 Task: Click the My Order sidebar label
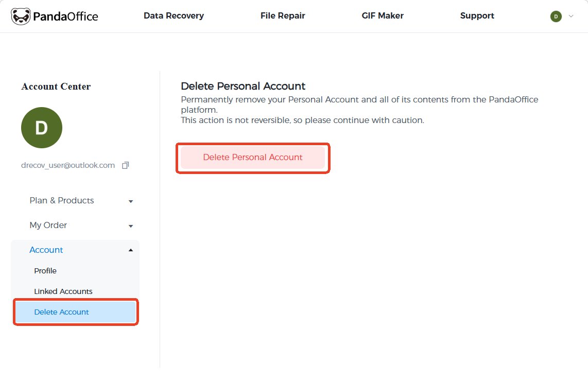[x=48, y=226]
